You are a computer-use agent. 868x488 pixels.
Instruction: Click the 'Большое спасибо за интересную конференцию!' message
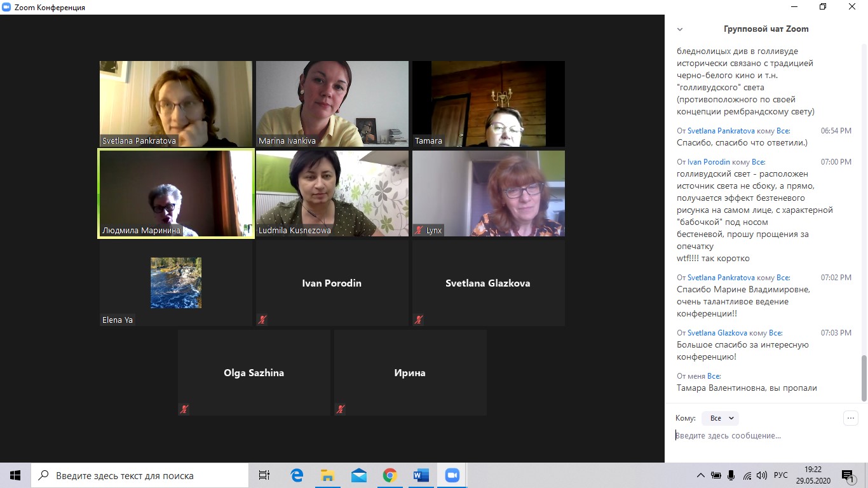(743, 351)
